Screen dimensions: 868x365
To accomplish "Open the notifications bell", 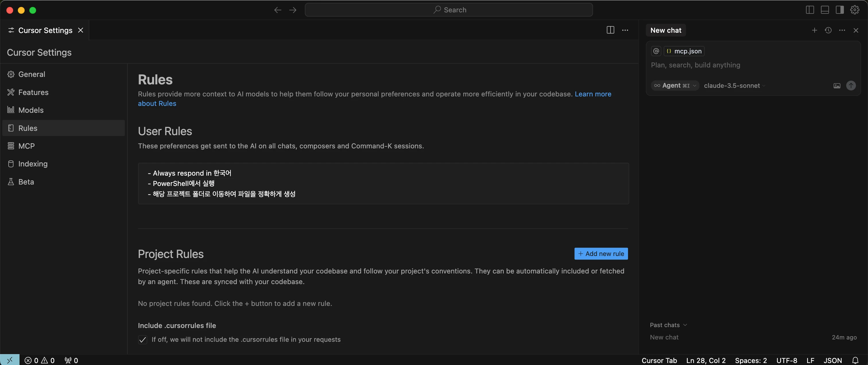I will [x=855, y=360].
